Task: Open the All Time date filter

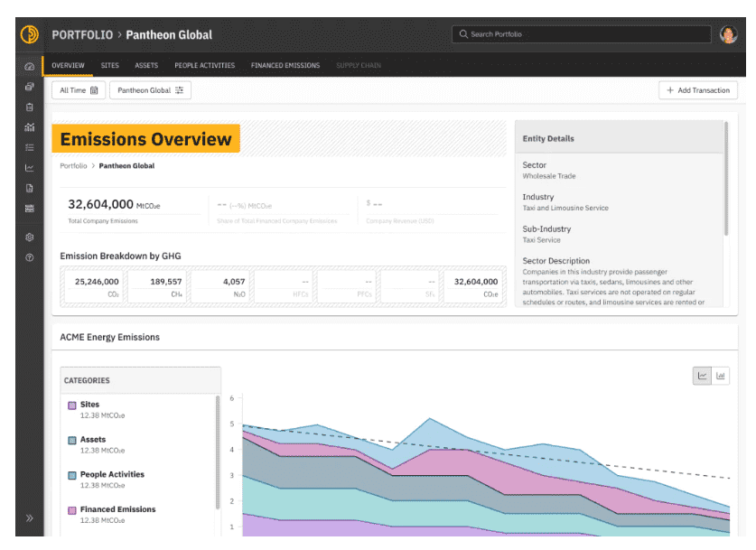Action: click(79, 90)
